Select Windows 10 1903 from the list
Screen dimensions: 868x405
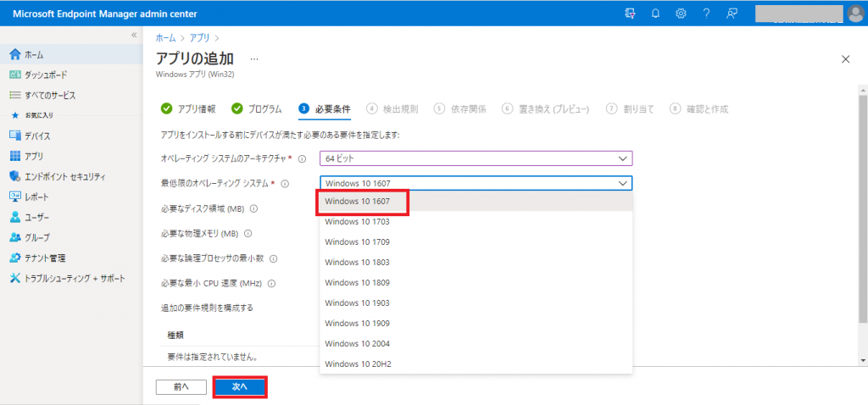click(476, 303)
